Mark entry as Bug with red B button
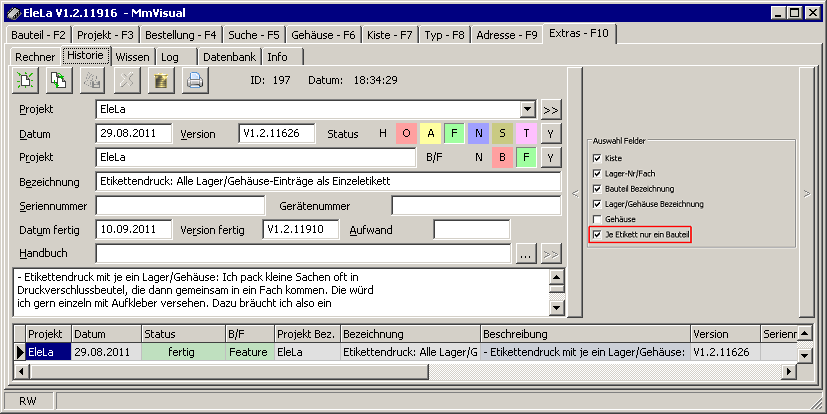 (x=502, y=158)
